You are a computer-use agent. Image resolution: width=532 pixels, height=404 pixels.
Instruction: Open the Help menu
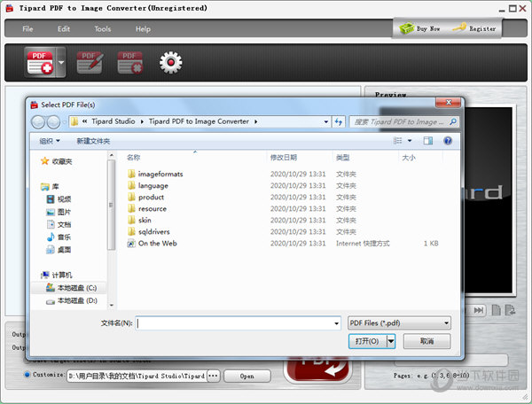143,29
